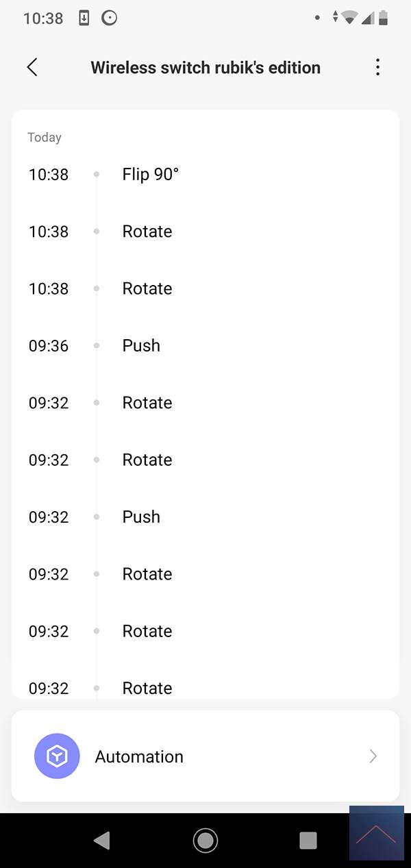411x868 pixels.
Task: Tap the 10:38 timestamp of Flip 90°
Action: [49, 174]
